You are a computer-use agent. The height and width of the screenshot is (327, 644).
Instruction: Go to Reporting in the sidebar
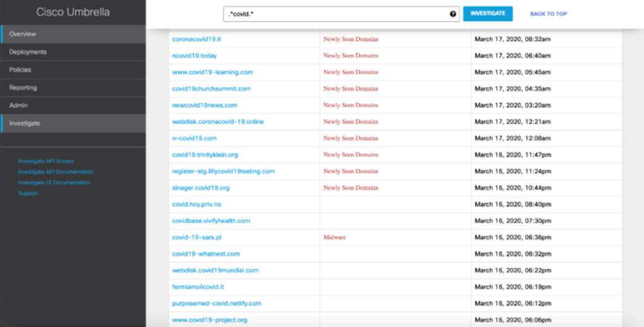click(23, 88)
